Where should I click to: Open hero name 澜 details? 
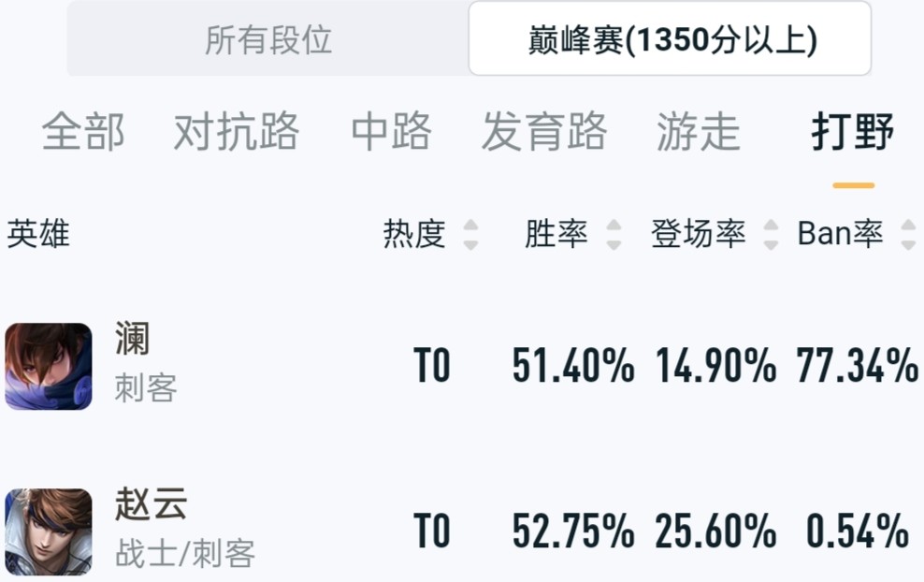pos(132,339)
